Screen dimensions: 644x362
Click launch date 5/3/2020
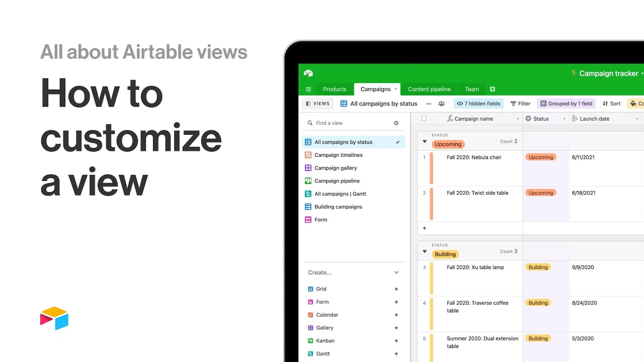(583, 338)
